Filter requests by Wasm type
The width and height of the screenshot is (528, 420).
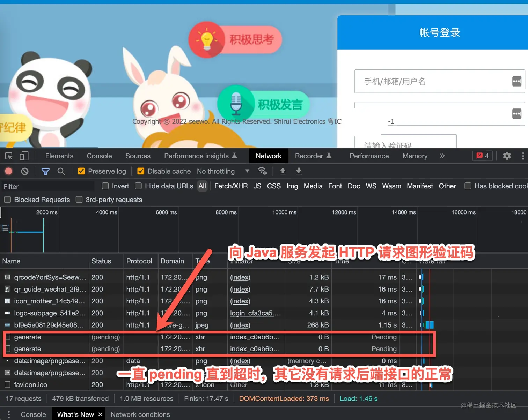click(x=392, y=186)
